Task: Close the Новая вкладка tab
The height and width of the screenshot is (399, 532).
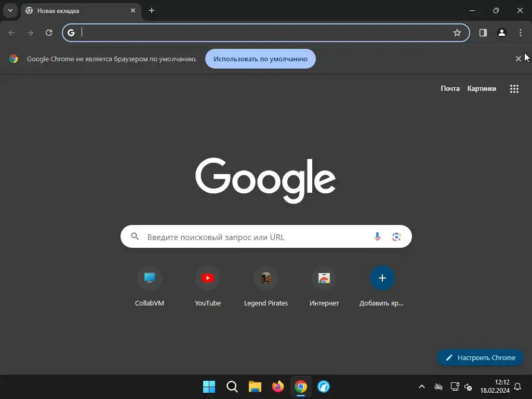Action: 133,10
